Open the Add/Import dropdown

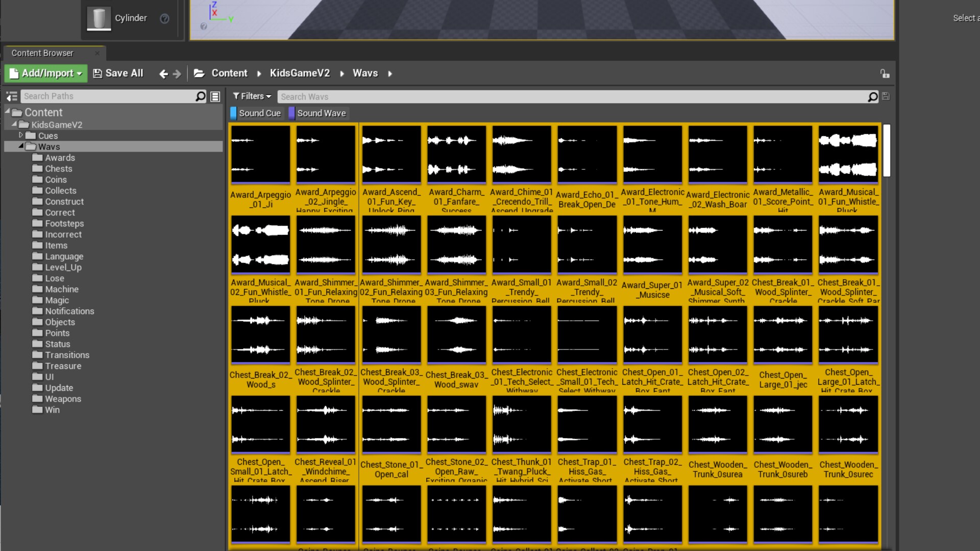pyautogui.click(x=46, y=73)
